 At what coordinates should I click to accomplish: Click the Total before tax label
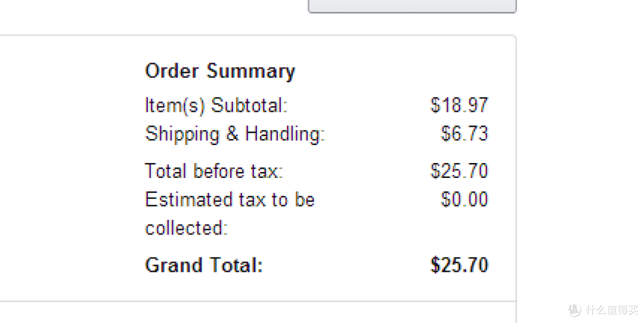coord(214,171)
